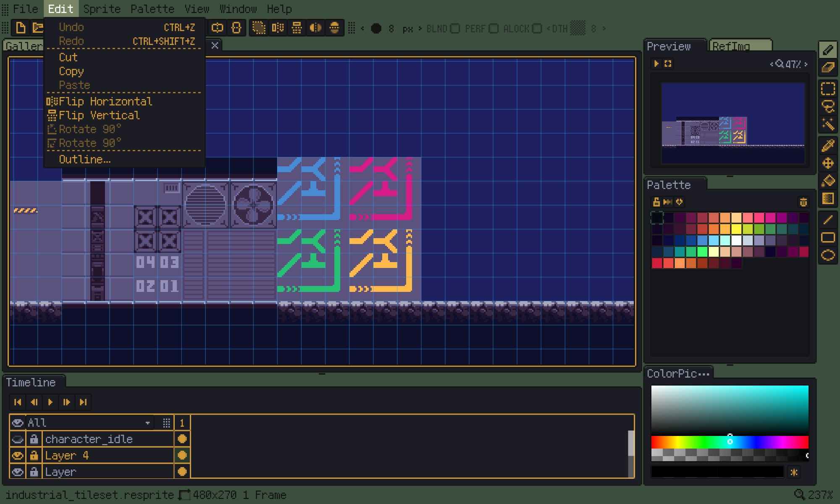The height and width of the screenshot is (504, 840).
Task: Enable the ALOCK checkbox
Action: [537, 29]
